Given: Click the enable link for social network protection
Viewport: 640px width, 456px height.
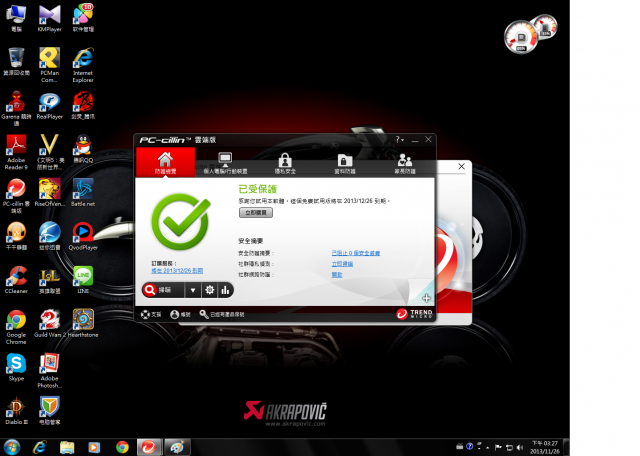Looking at the screenshot, I should pos(337,275).
